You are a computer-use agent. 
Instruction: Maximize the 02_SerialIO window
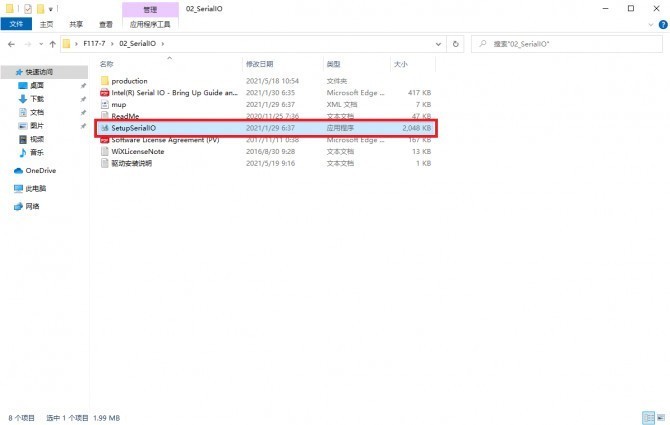tap(631, 9)
